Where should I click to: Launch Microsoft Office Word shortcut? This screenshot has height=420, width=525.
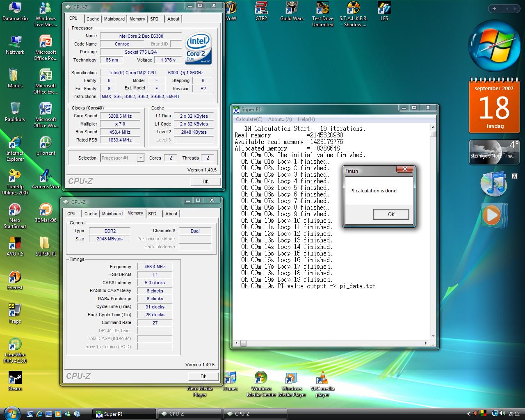click(46, 116)
